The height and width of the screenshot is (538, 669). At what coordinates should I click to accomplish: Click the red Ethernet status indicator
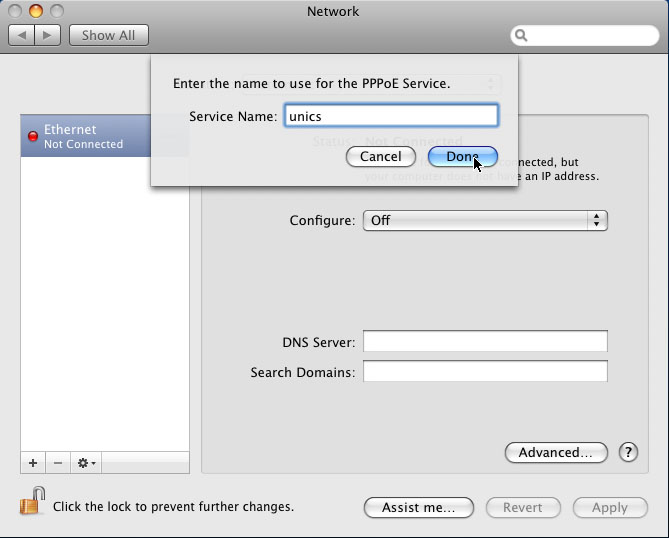tap(33, 136)
